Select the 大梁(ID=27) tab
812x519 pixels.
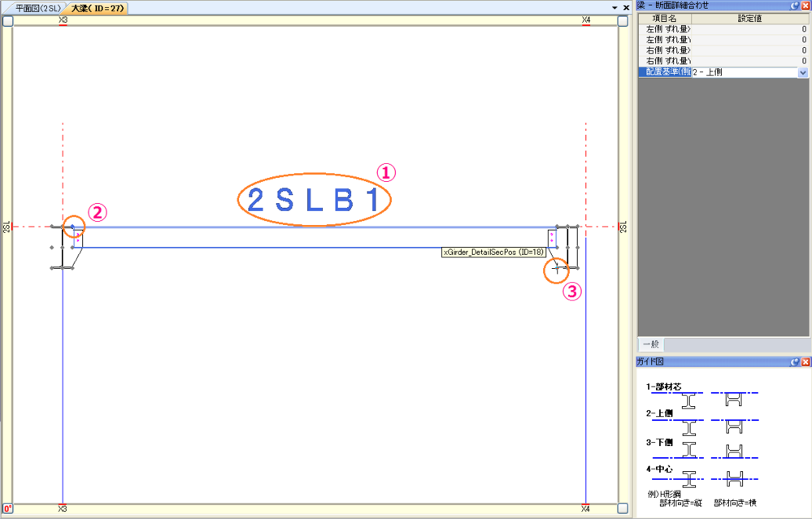(x=98, y=8)
